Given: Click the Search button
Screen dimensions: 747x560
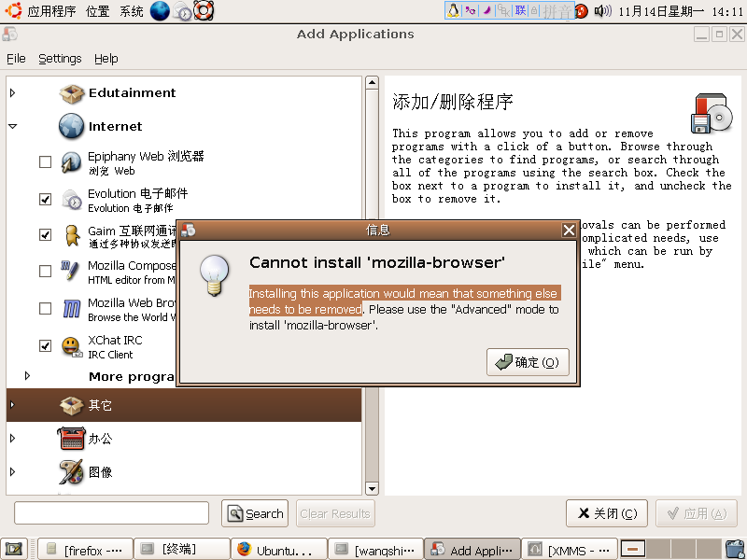Looking at the screenshot, I should [x=255, y=513].
